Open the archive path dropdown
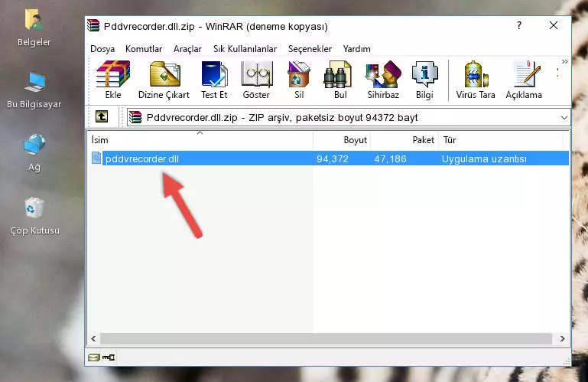588x382 pixels. point(564,118)
